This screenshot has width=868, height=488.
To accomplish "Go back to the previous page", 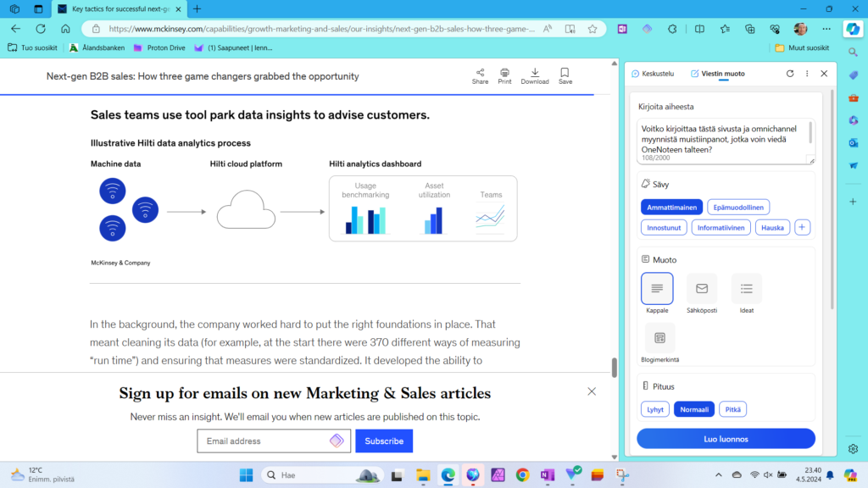I will tap(15, 29).
